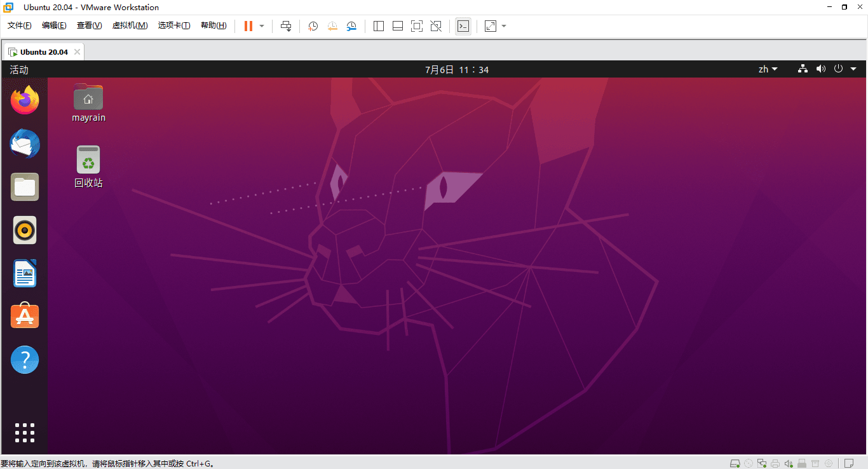Select the 回收站 trash desktop icon

point(88,167)
